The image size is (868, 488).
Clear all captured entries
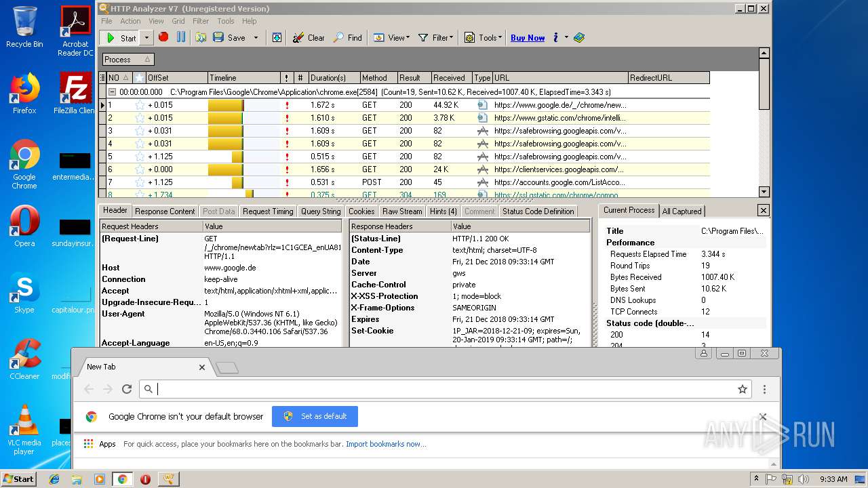point(309,38)
